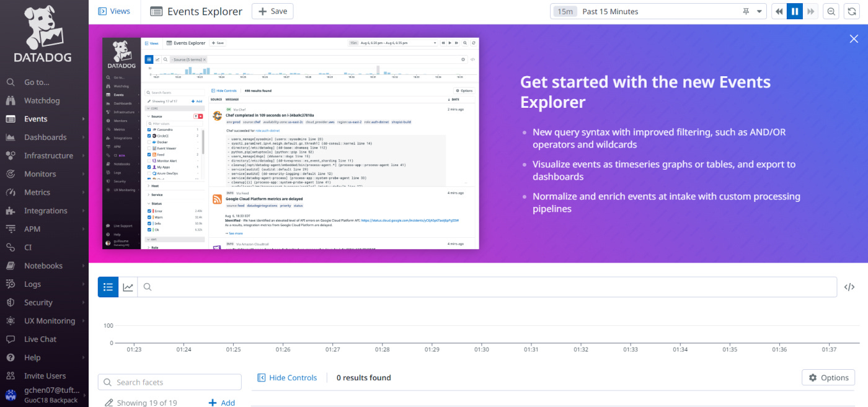The height and width of the screenshot is (407, 868).
Task: Save the current Events Explorer view
Action: (272, 11)
